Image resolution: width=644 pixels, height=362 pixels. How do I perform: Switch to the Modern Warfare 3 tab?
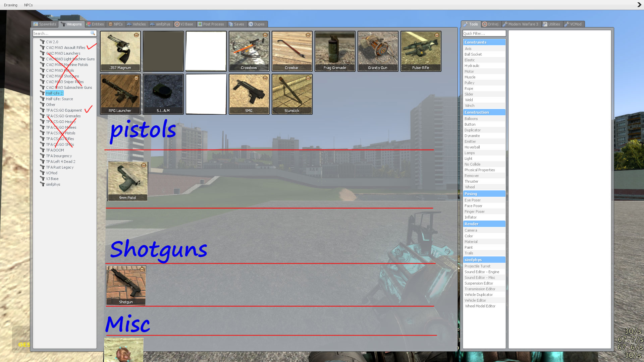click(x=520, y=24)
